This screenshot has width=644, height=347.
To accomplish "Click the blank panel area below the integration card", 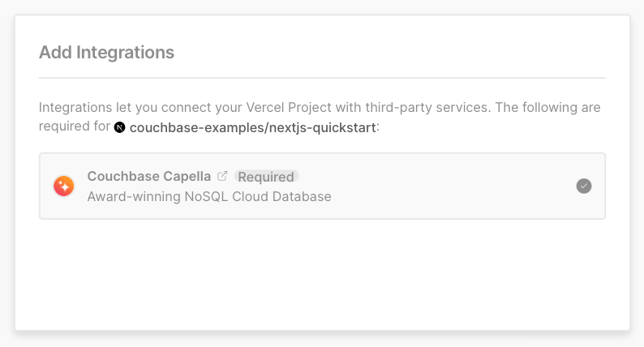I will pos(323,274).
